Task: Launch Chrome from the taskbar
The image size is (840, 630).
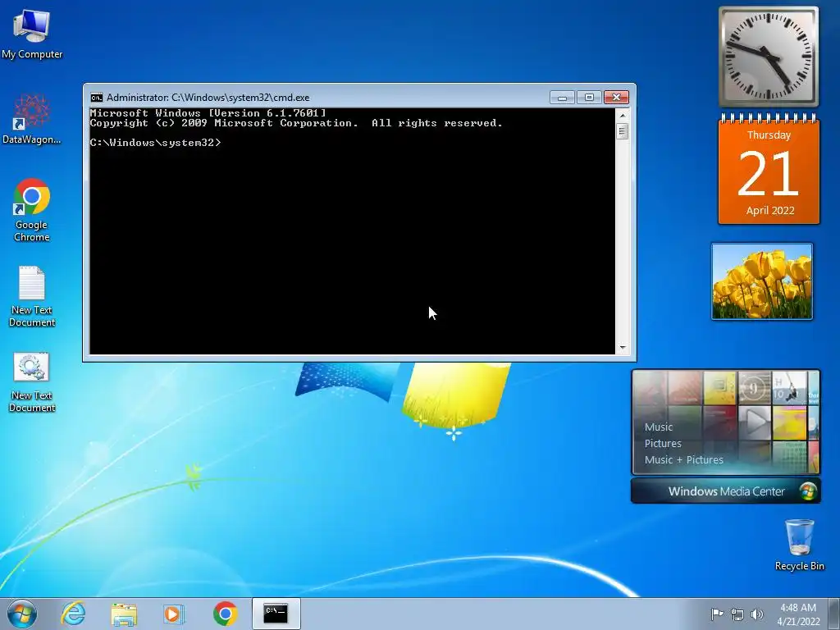Action: click(x=225, y=614)
